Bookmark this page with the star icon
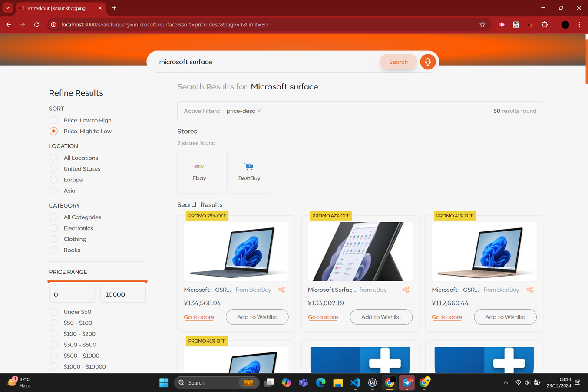Screen dimensions: 588x392 [x=482, y=25]
